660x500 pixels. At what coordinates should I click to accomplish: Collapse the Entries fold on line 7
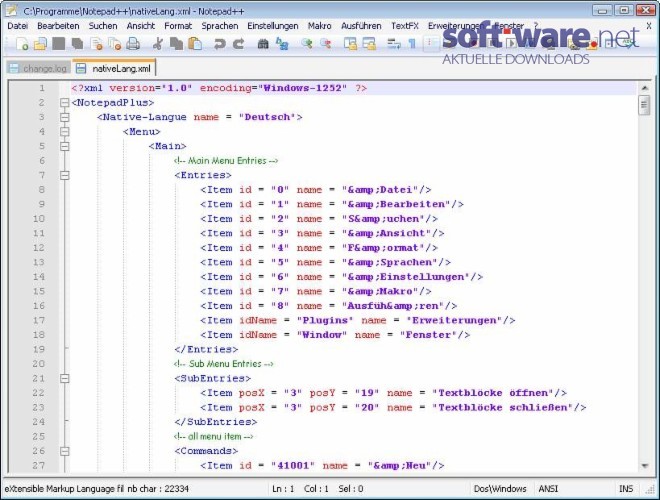pyautogui.click(x=64, y=175)
